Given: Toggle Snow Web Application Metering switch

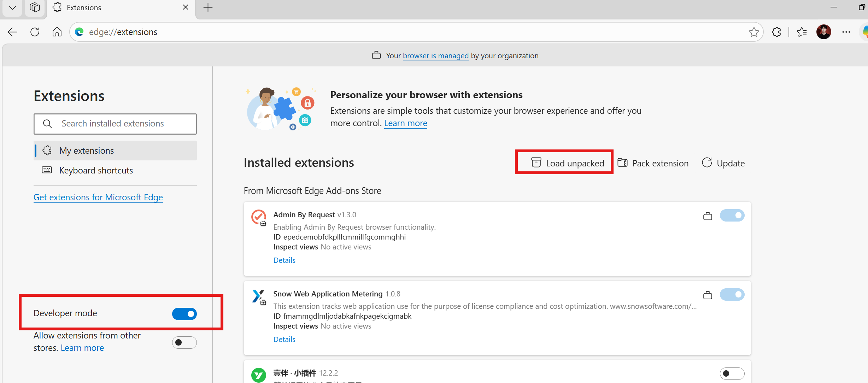Looking at the screenshot, I should (x=732, y=294).
